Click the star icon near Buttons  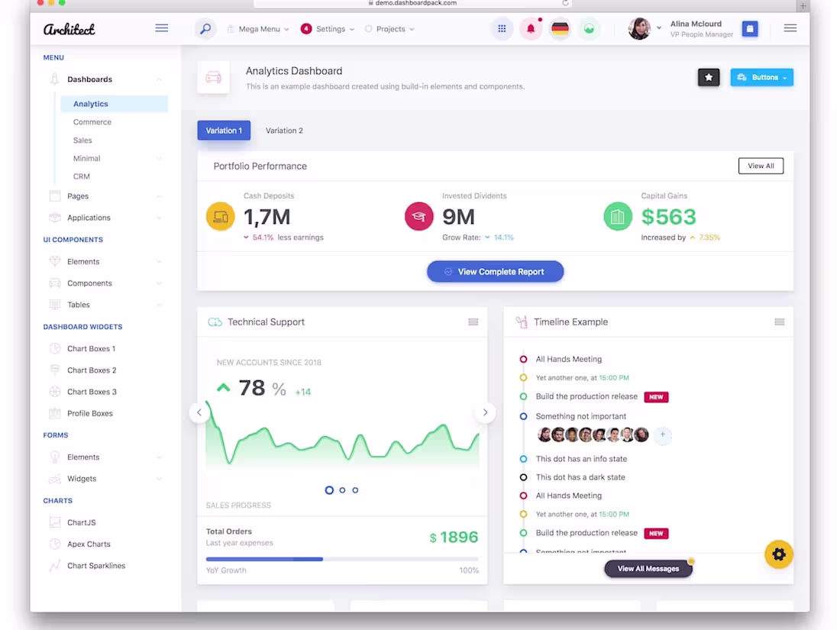(x=708, y=77)
